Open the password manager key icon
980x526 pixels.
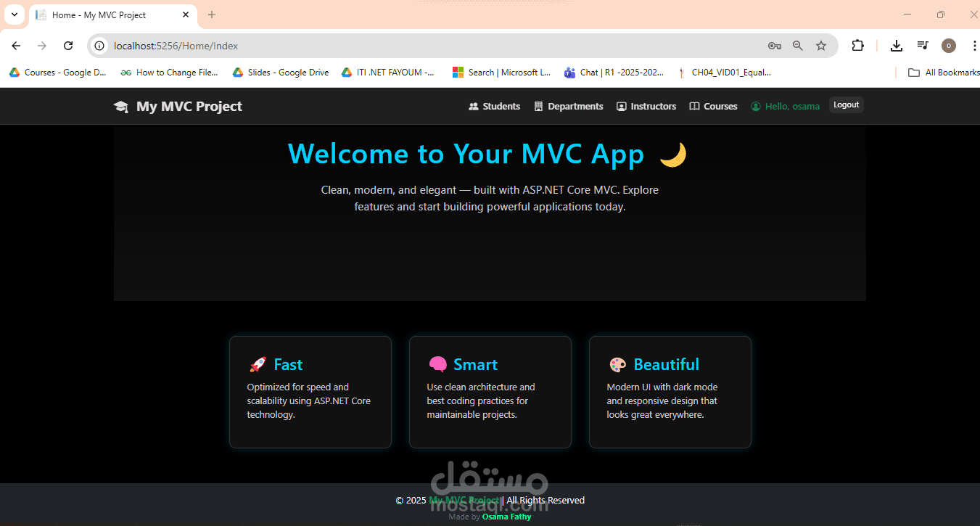point(775,46)
